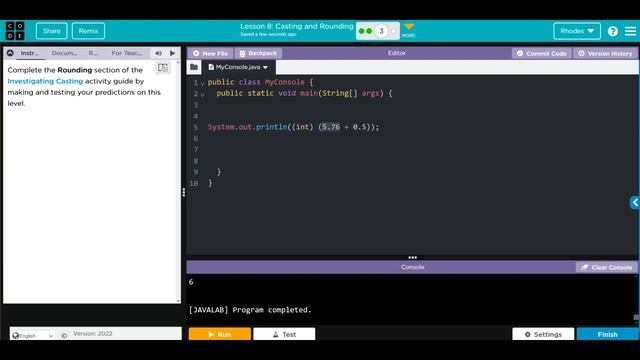
Task: Click the Remix button
Action: click(88, 31)
